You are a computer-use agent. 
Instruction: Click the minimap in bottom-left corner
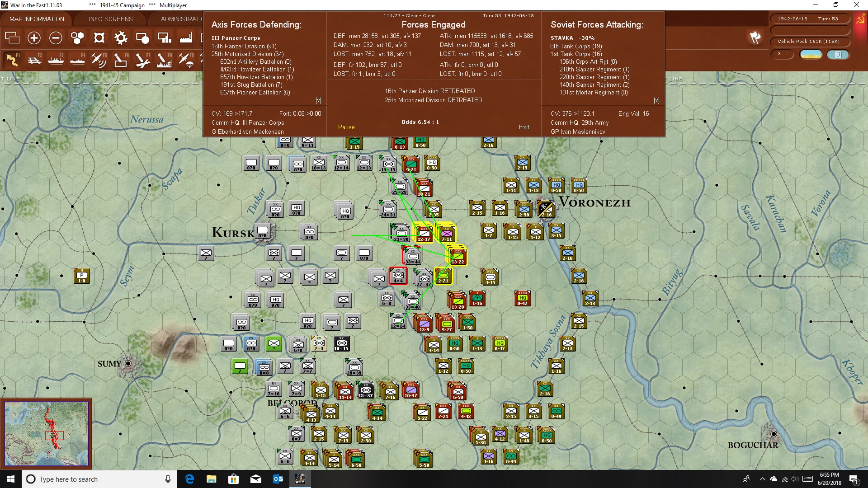[x=46, y=434]
